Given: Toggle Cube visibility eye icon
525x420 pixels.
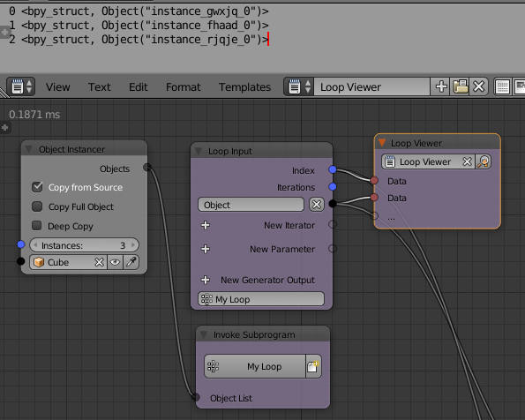Looking at the screenshot, I should [x=115, y=262].
